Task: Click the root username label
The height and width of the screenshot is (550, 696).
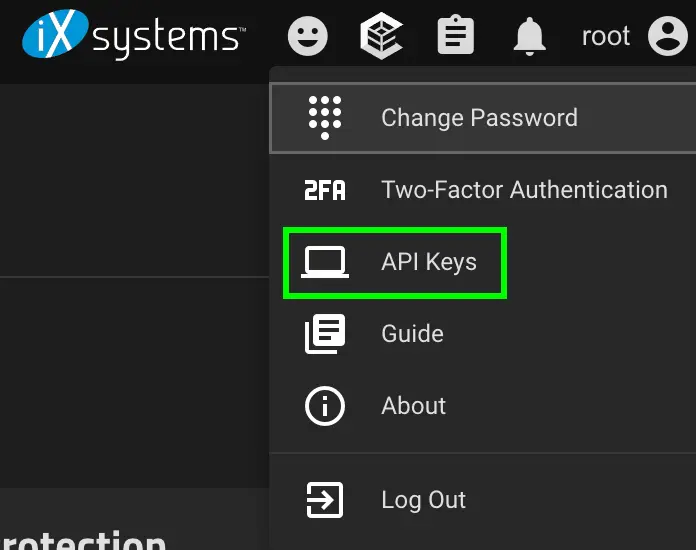Action: (x=606, y=37)
